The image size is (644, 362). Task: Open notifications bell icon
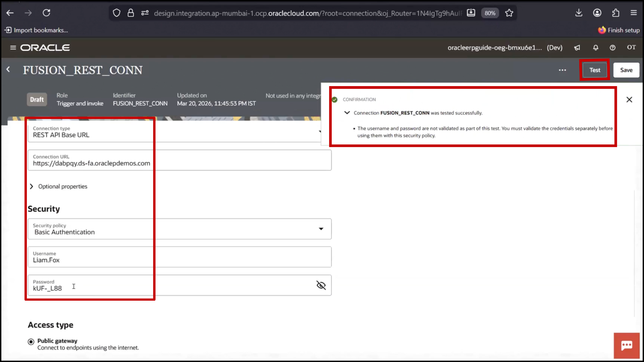[x=596, y=48]
